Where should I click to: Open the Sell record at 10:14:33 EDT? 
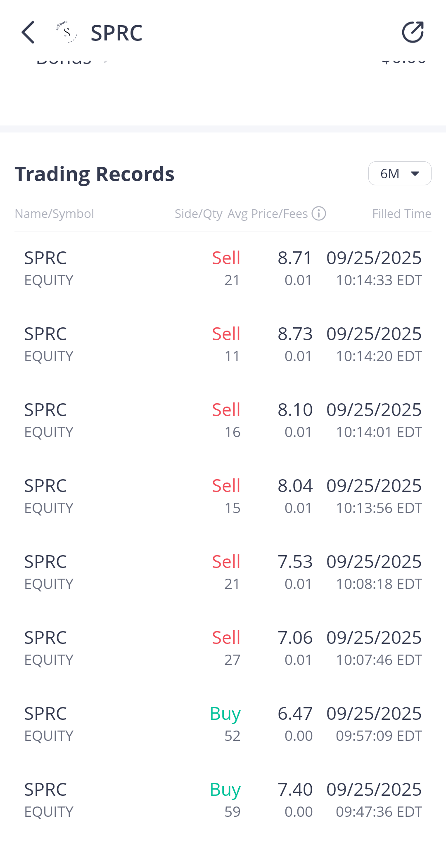223,268
